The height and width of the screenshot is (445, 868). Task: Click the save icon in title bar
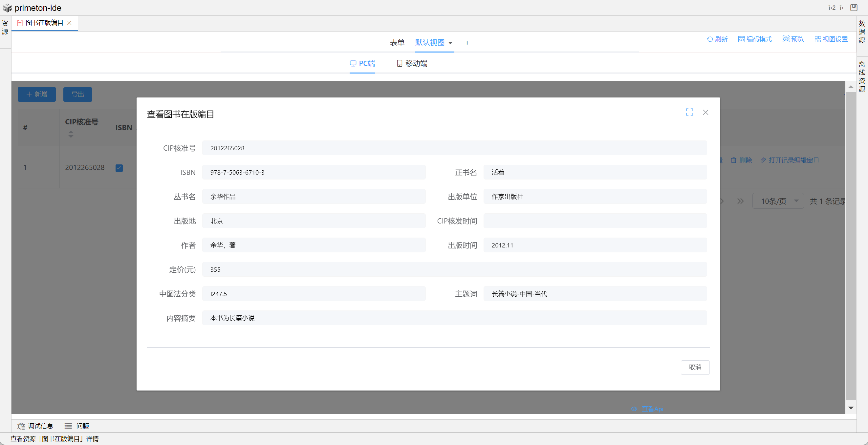[x=854, y=8]
